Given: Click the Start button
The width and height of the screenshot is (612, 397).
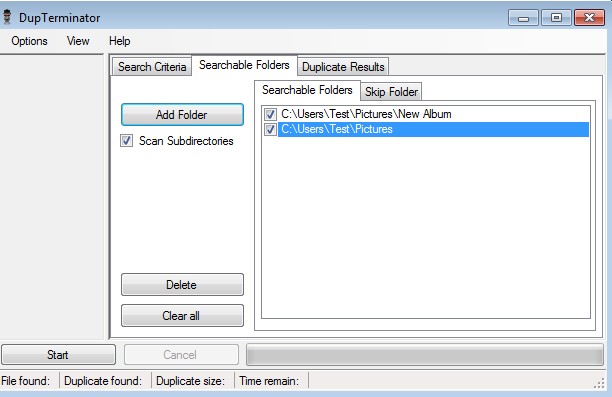Looking at the screenshot, I should [59, 354].
